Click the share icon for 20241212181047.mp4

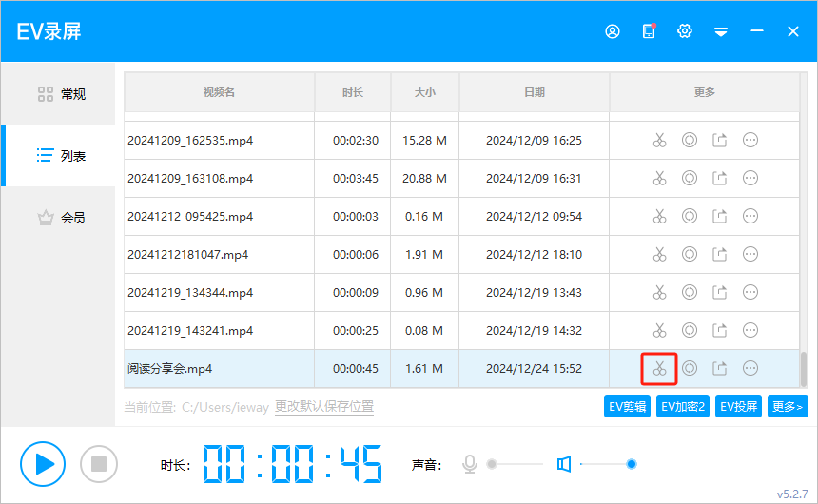tap(720, 254)
